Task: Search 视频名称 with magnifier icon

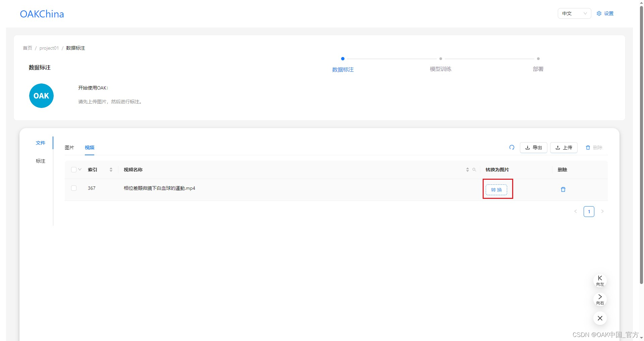Action: (474, 170)
